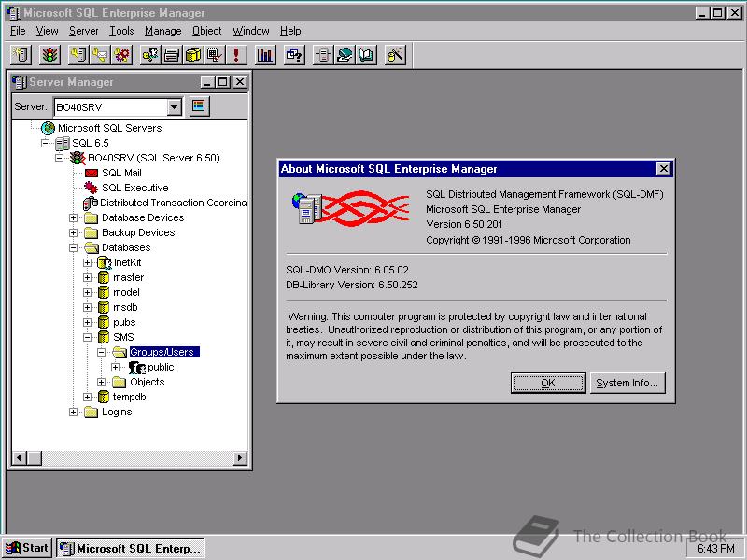747x560 pixels.
Task: Click the Register Server toolbar icon
Action: click(21, 55)
